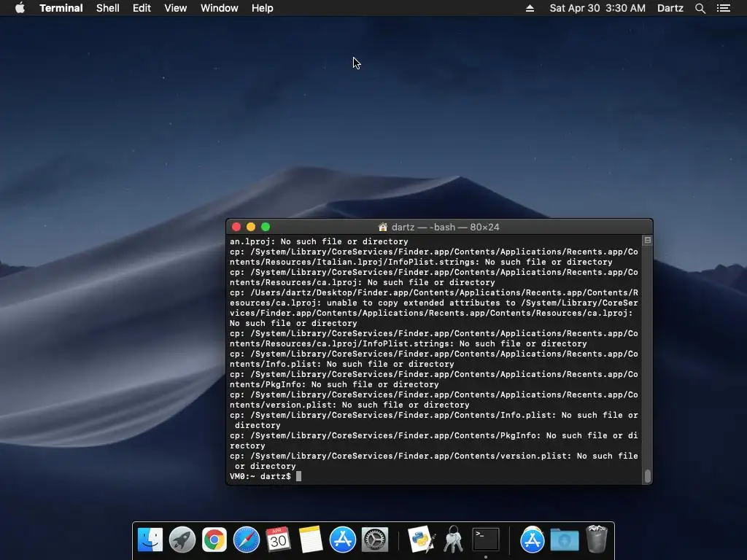The width and height of the screenshot is (747, 560).
Task: Open the Trash in the Dock
Action: (597, 539)
